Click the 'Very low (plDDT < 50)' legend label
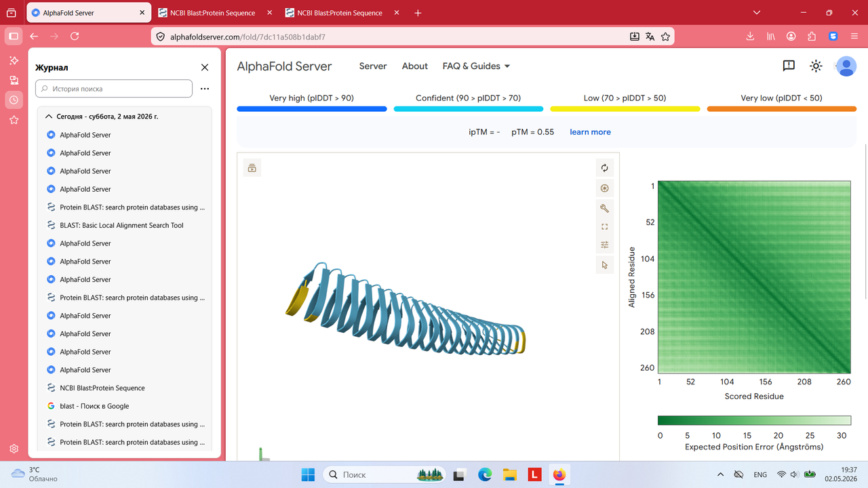 (781, 98)
